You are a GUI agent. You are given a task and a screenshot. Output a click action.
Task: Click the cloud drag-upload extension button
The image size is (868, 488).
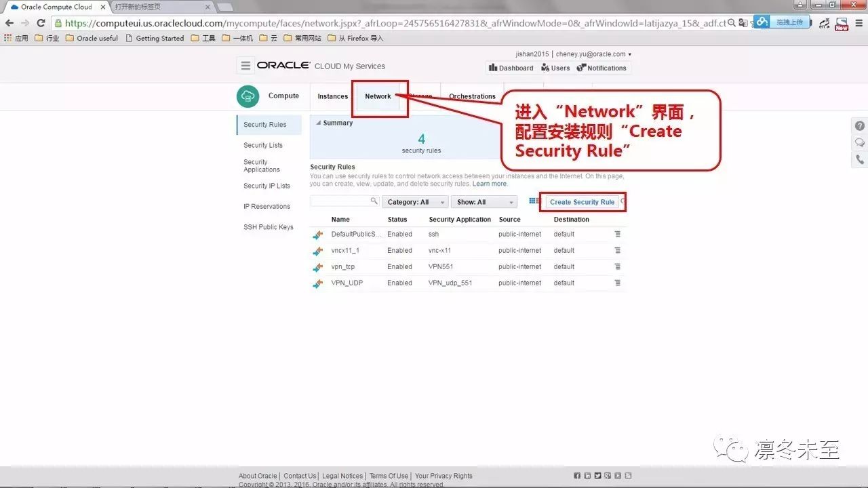[781, 22]
